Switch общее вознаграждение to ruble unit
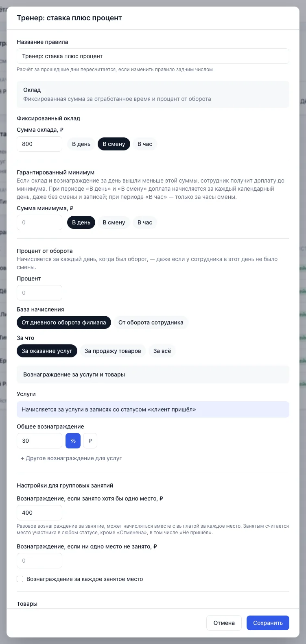The image size is (306, 644). (90, 441)
